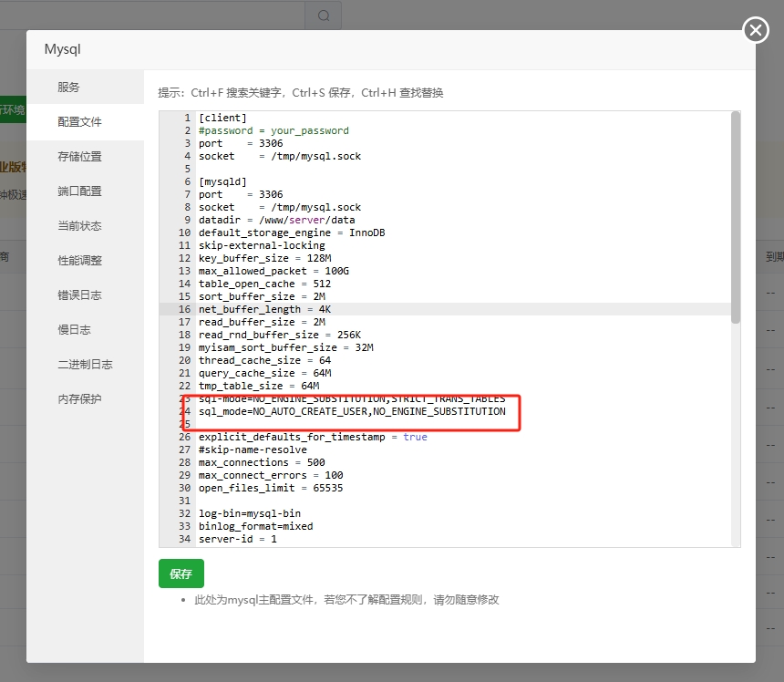
Task: Click the #skip-name-resolve comment line
Action: coord(253,449)
